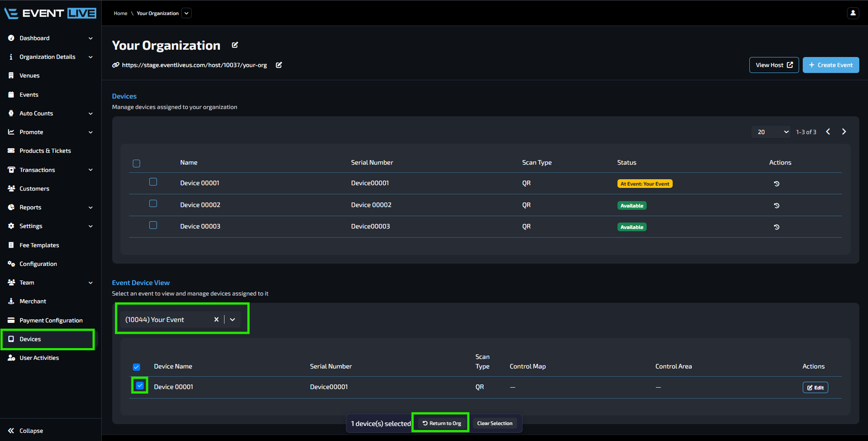Click the View Host button
The width and height of the screenshot is (868, 441).
coord(774,65)
